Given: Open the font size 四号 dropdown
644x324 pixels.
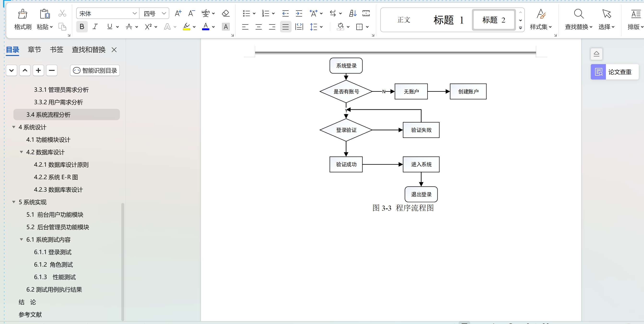Looking at the screenshot, I should point(164,13).
